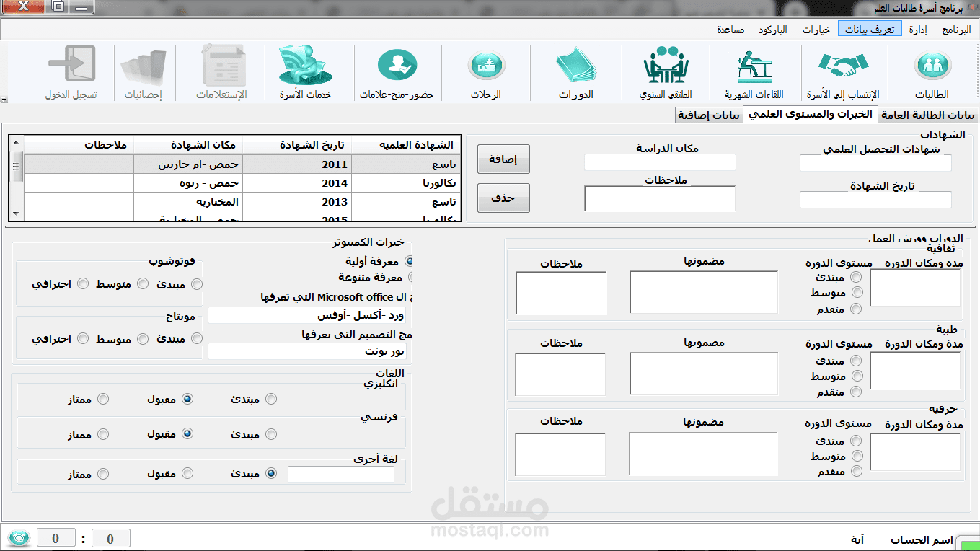Select ثقافية course level متقدم radio
Image resolution: width=980 pixels, height=551 pixels.
(857, 309)
